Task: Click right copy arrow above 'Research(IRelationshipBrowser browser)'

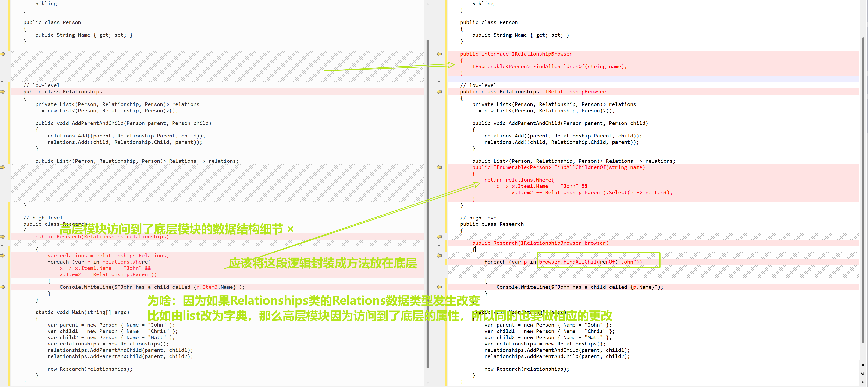Action: (x=439, y=236)
